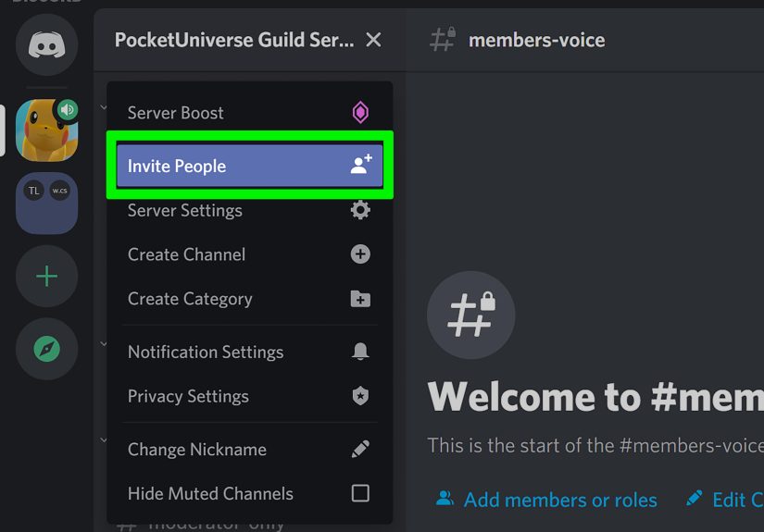This screenshot has height=532, width=764.
Task: Open Privacy Settings menu entry
Action: coord(249,396)
